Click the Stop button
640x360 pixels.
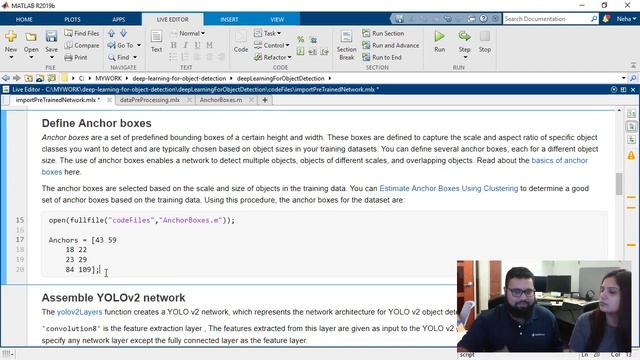(485, 41)
